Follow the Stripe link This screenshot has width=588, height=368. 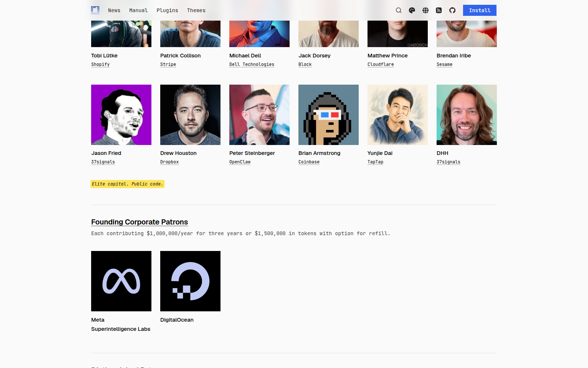[168, 64]
